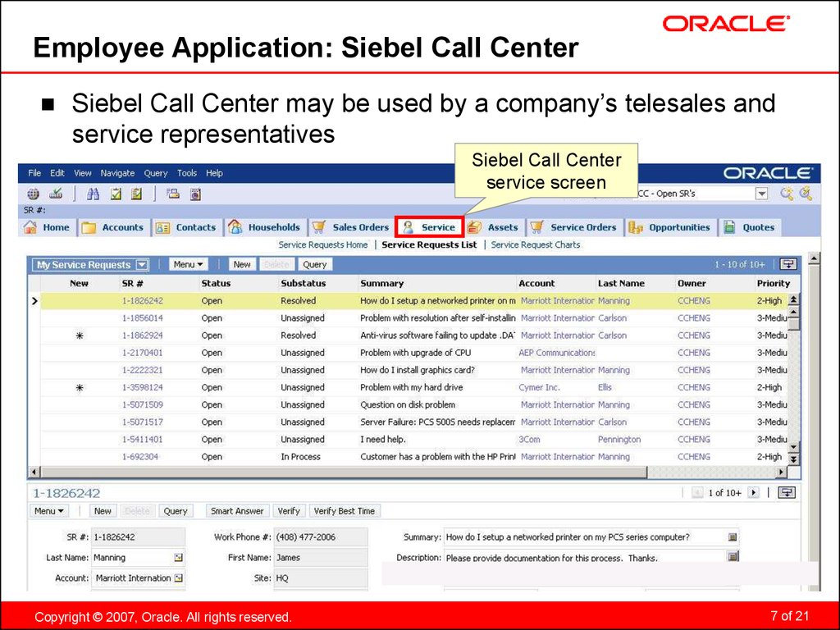This screenshot has height=630, width=840.
Task: Open the Cymer Inc. account link
Action: [539, 387]
